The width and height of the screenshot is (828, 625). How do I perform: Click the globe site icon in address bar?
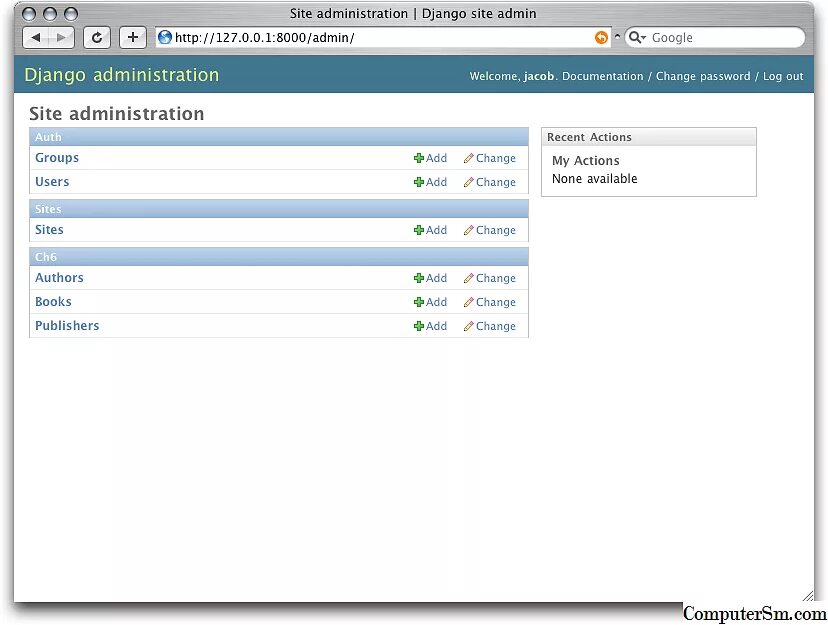(x=165, y=37)
